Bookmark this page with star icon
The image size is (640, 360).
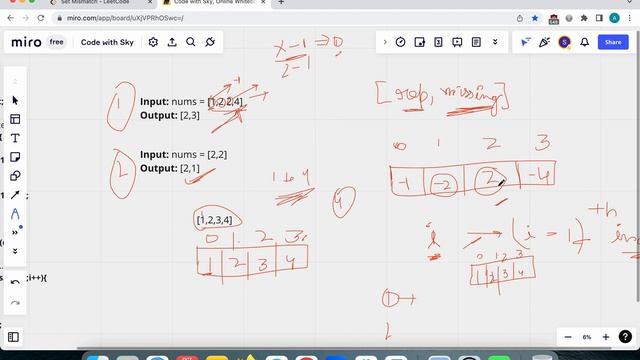535,18
